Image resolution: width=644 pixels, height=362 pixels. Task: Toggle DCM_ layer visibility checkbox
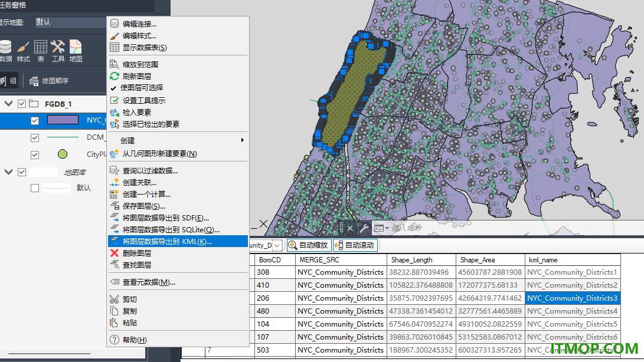[35, 137]
